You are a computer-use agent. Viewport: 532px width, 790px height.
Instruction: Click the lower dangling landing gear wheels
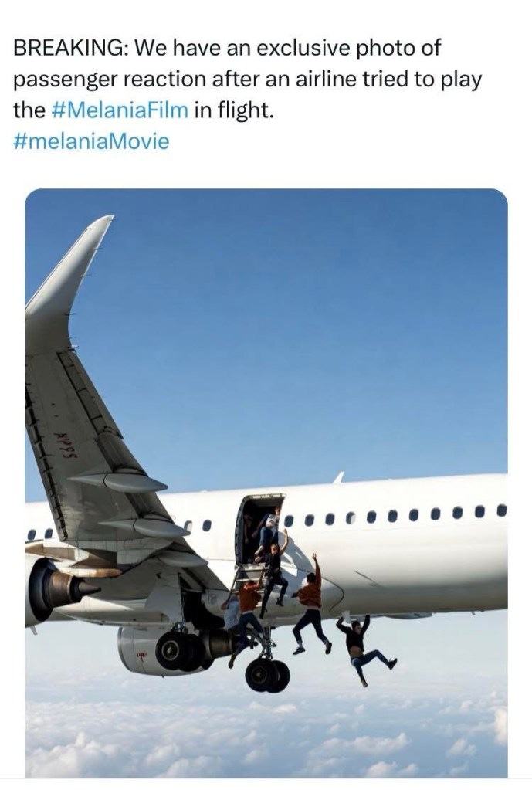click(x=267, y=675)
